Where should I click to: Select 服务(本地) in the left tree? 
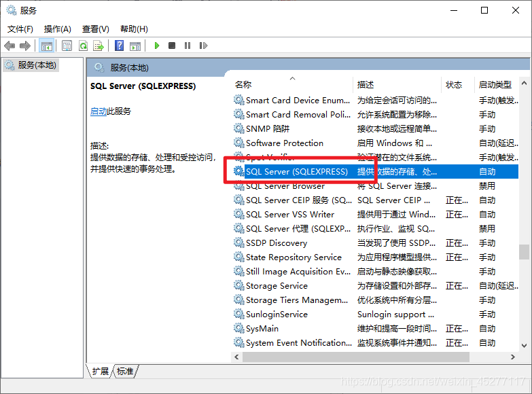pos(31,65)
